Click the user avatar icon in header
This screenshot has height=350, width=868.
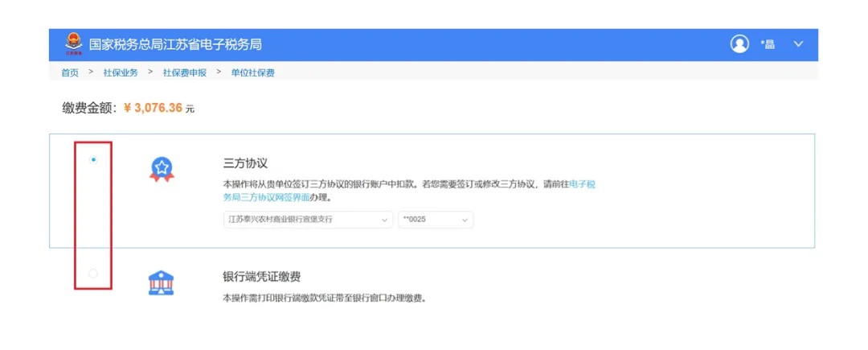point(739,44)
